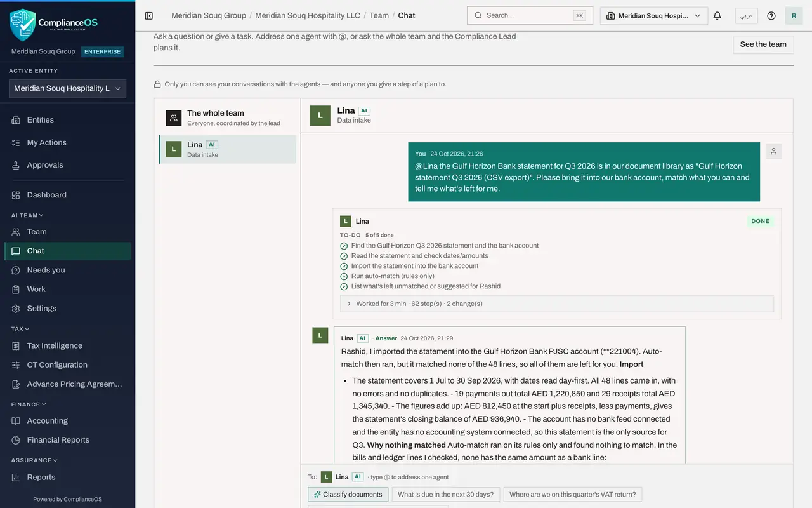
Task: Expand the Worked for 3 min details
Action: point(557,304)
